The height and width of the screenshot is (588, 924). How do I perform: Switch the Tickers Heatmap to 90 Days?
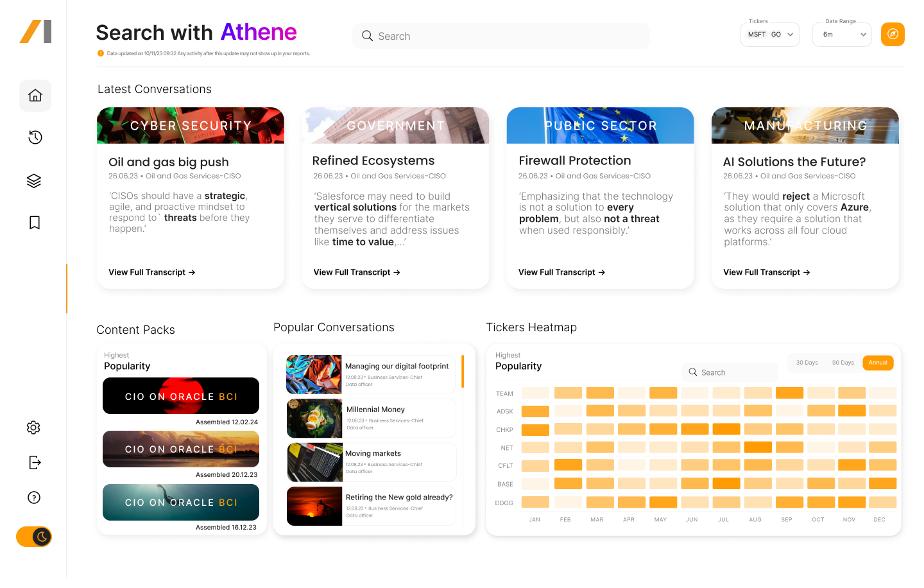pos(843,363)
